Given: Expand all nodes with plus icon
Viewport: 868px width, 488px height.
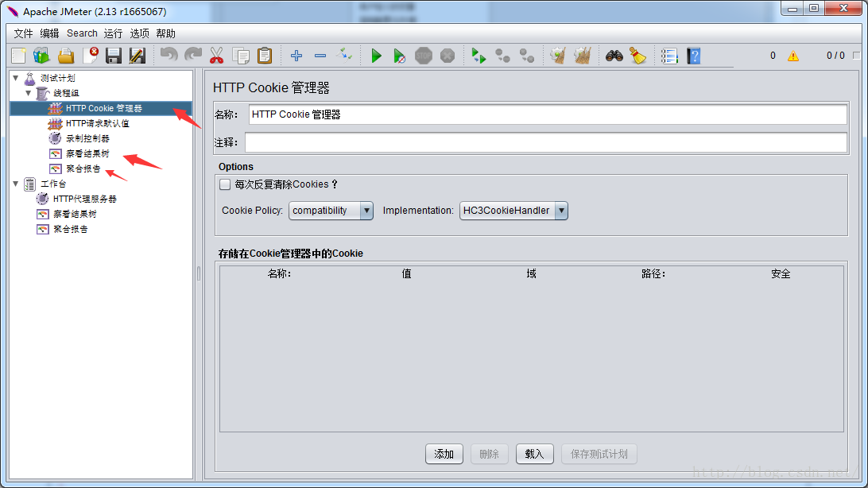Looking at the screenshot, I should 296,56.
